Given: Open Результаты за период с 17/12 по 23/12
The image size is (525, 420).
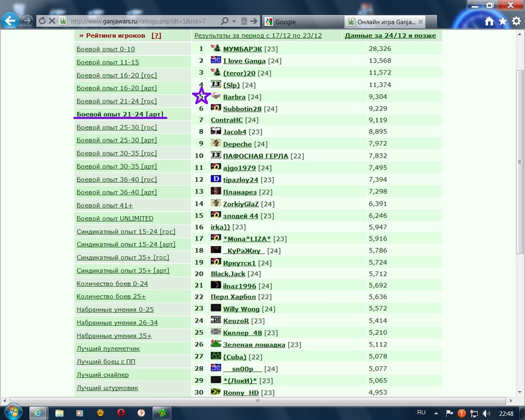Looking at the screenshot, I should [x=258, y=36].
